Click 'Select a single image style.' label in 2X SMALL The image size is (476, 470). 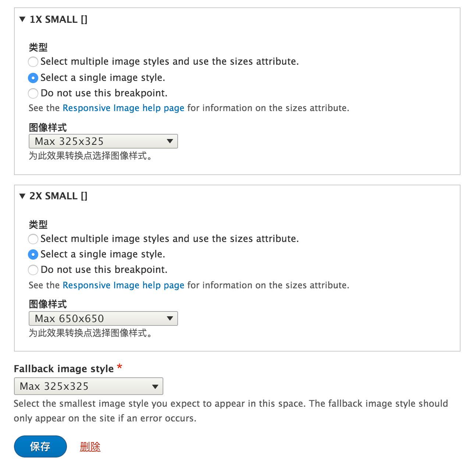click(103, 254)
